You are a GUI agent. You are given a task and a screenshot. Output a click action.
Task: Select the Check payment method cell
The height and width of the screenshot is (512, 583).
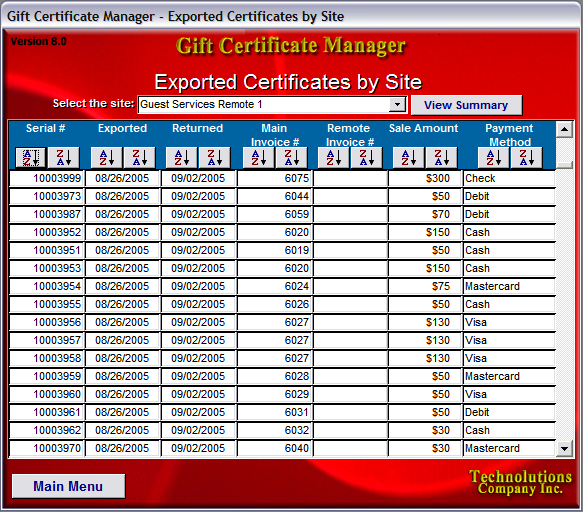pos(509,178)
